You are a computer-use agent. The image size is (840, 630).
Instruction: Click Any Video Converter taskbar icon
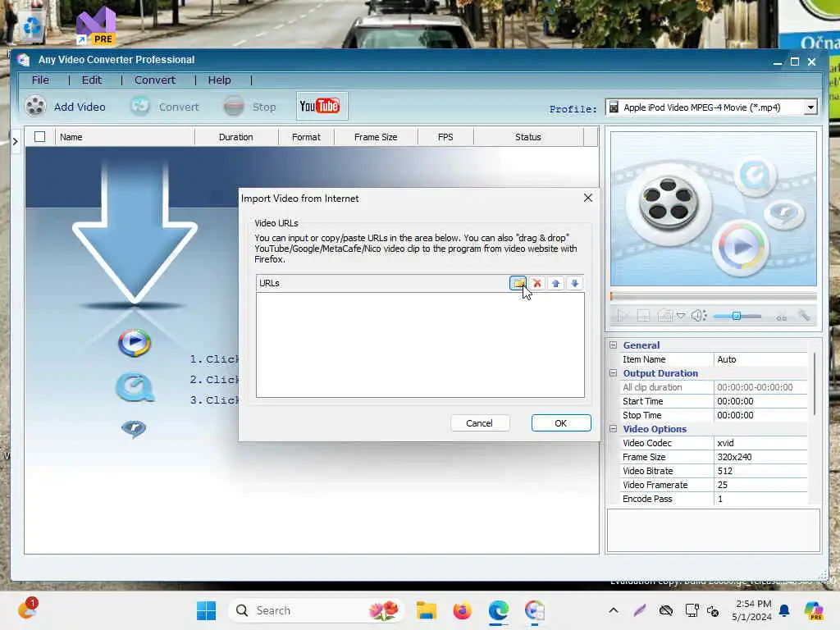pyautogui.click(x=535, y=610)
